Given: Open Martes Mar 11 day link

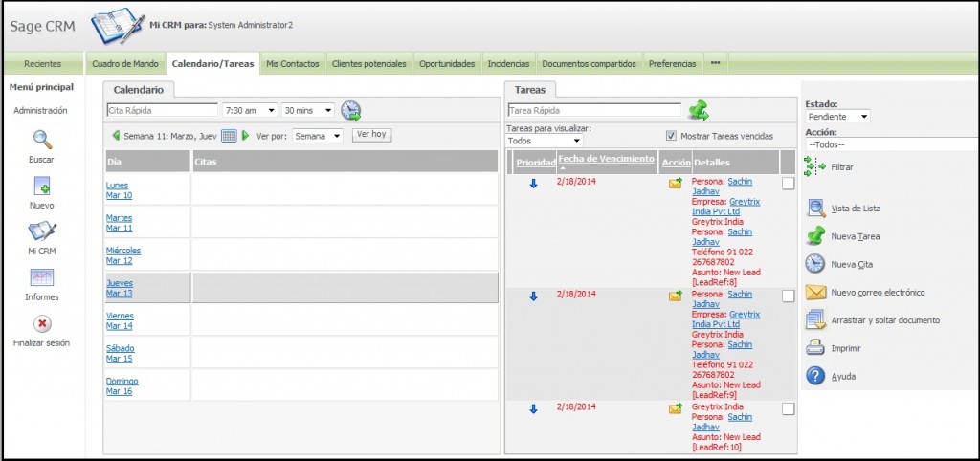Looking at the screenshot, I should tap(119, 223).
